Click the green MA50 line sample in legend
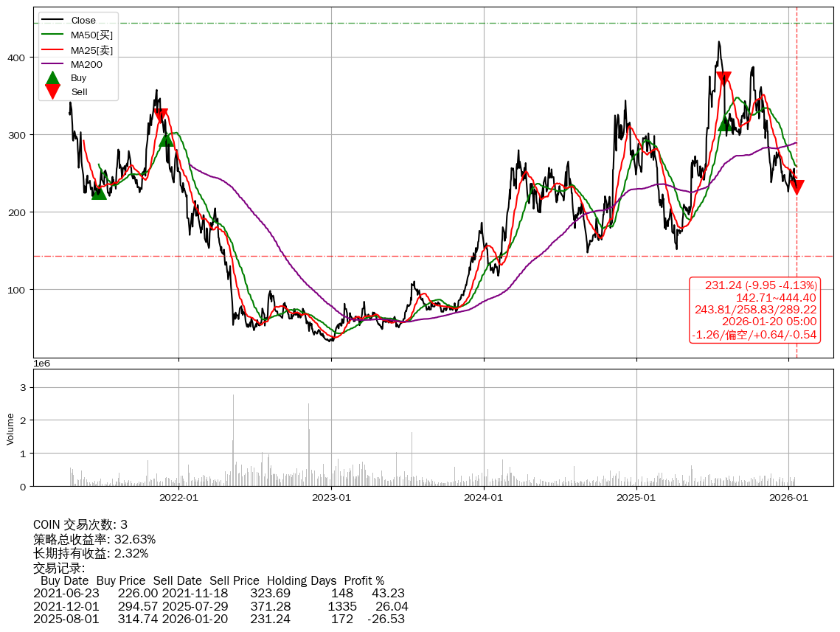The width and height of the screenshot is (840, 632). point(52,35)
